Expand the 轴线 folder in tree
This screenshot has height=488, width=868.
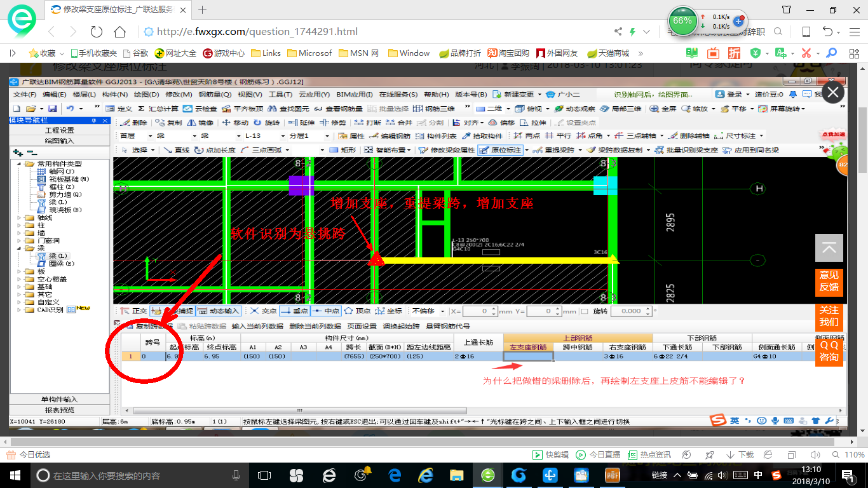click(20, 217)
